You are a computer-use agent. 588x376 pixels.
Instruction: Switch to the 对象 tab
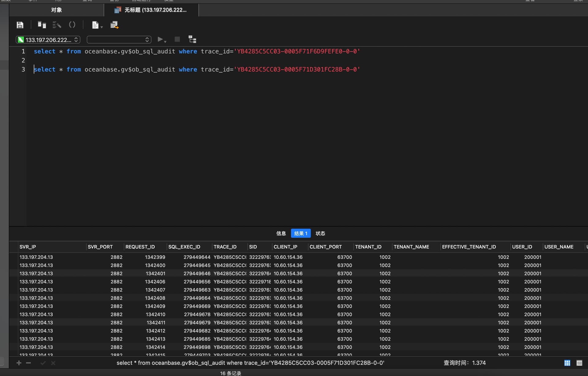56,10
